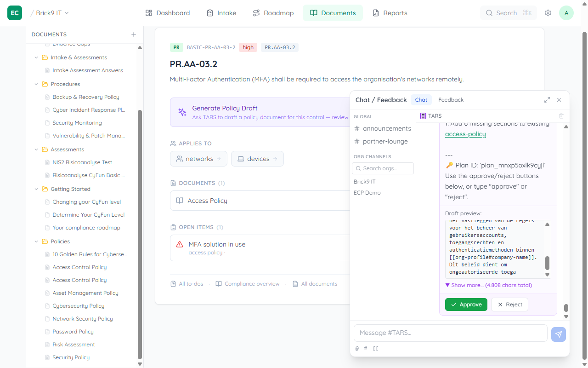Expand draft preview with Show more
Screen dimensions: 588x368
[x=488, y=285]
